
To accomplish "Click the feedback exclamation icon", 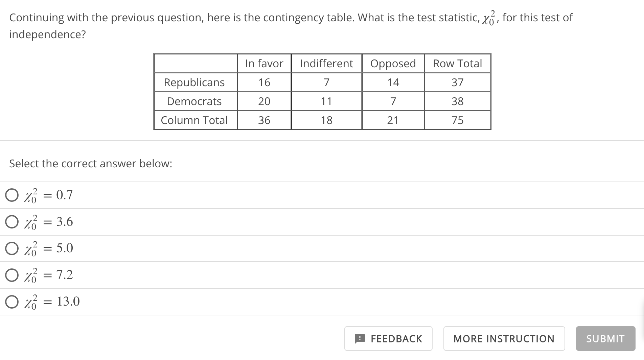I will coord(360,338).
